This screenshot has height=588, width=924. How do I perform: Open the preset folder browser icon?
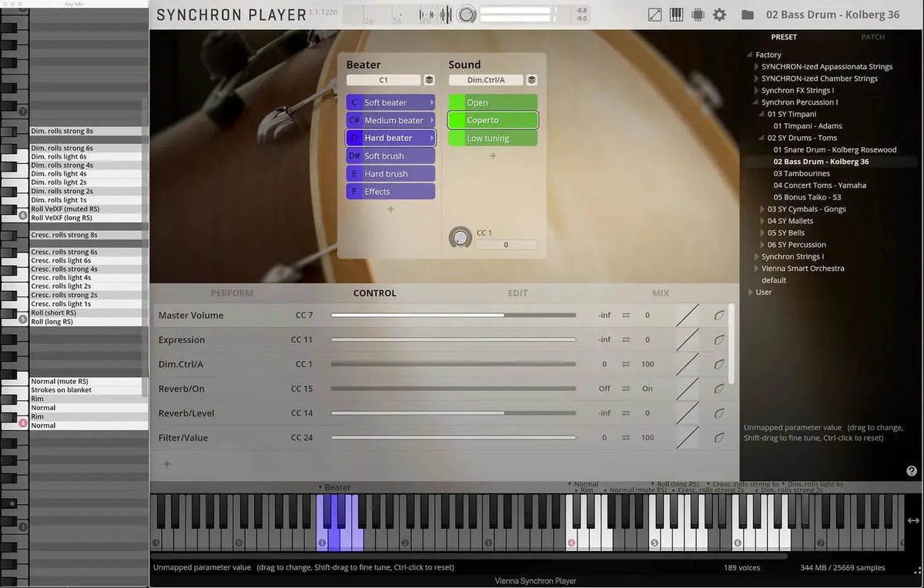pyautogui.click(x=748, y=15)
